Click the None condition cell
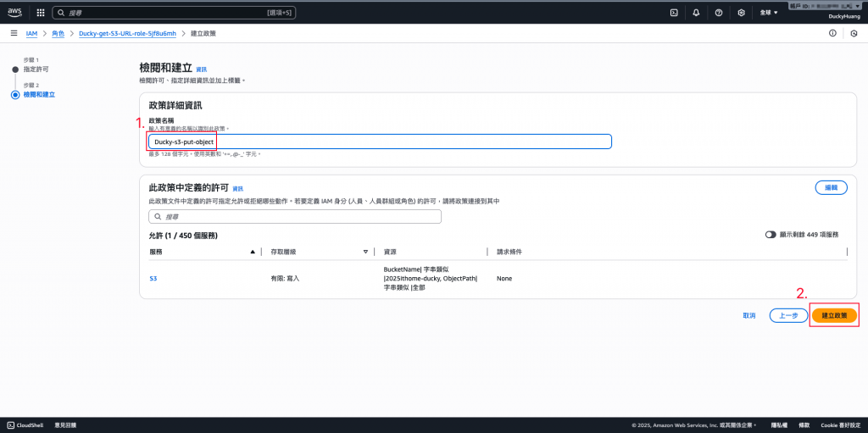 coord(504,279)
